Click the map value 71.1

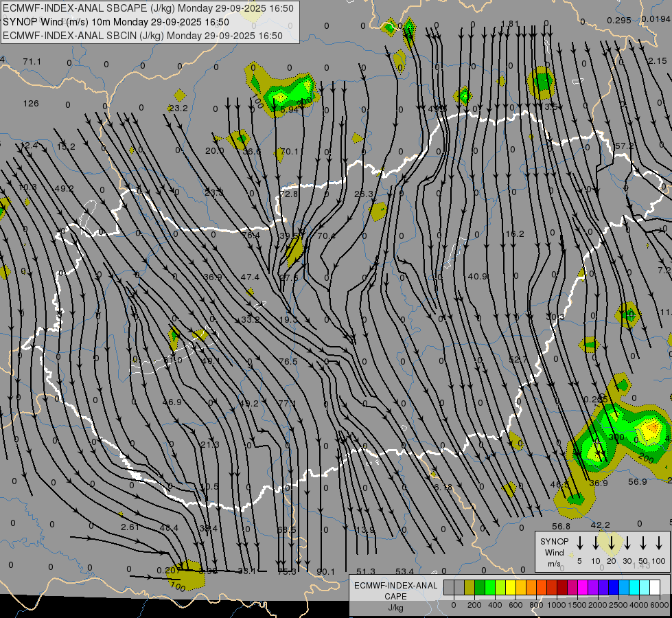[32, 62]
